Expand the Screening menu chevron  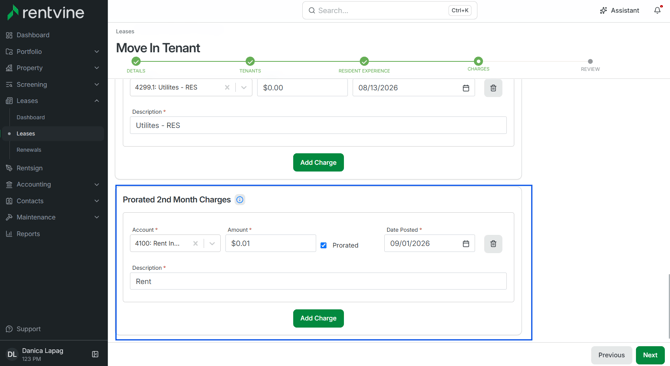coord(97,85)
